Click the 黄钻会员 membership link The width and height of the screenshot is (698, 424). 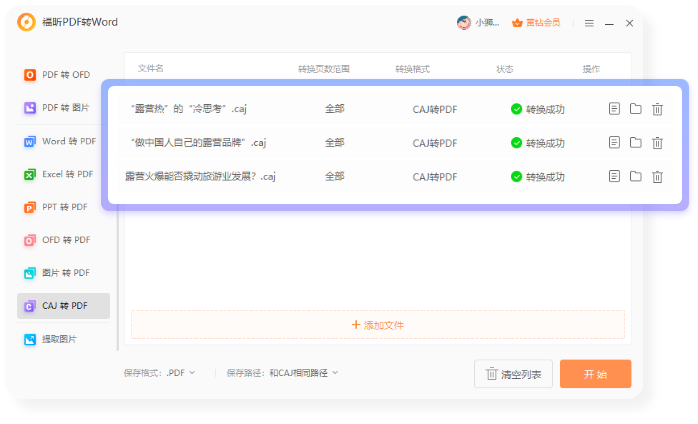(535, 22)
